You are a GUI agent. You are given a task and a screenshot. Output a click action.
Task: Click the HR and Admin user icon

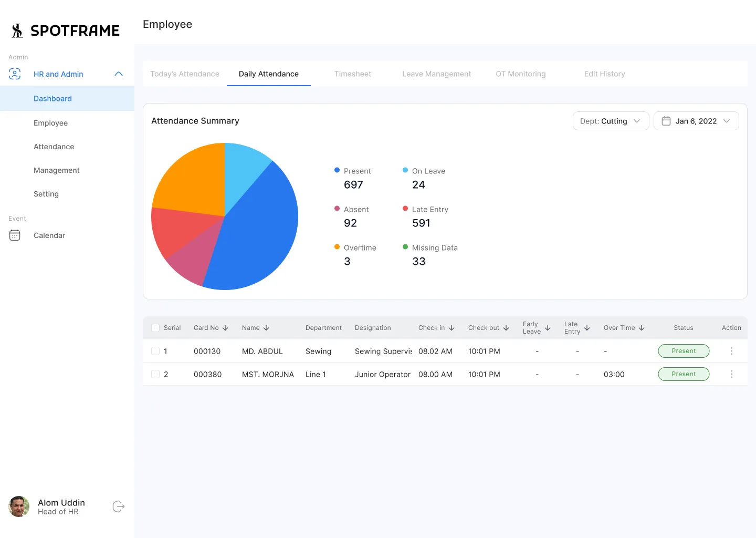[15, 74]
